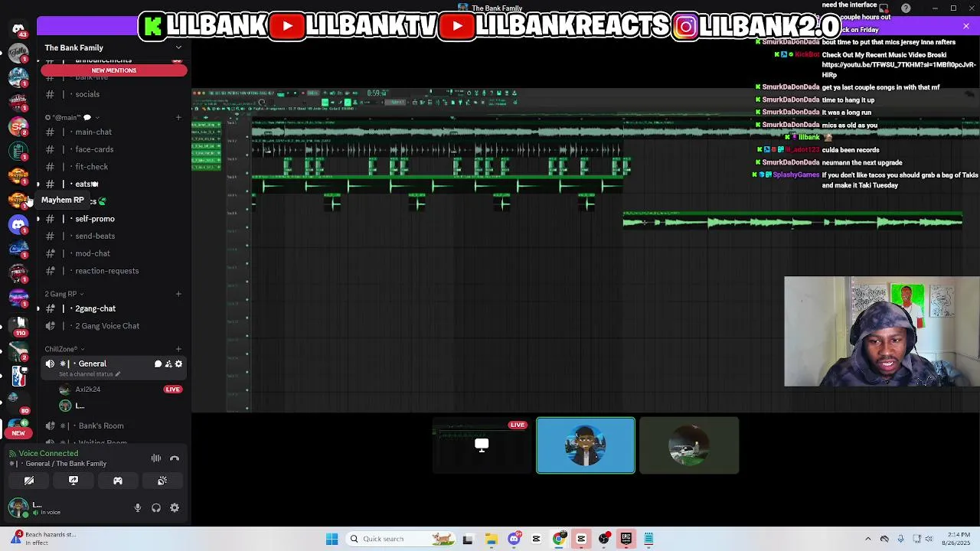Viewport: 980px width, 551px height.
Task: Open the Mayhem RP server icon
Action: [x=18, y=200]
